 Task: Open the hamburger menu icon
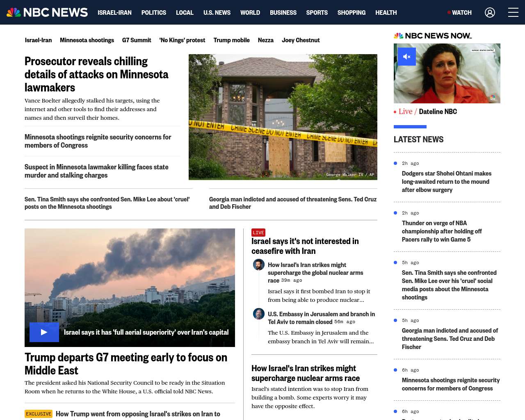tap(513, 12)
